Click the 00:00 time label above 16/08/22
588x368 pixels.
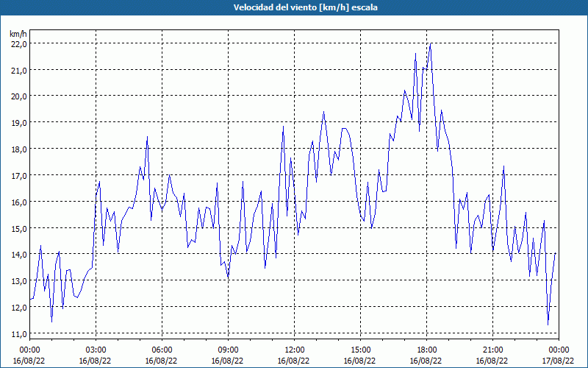[29, 350]
